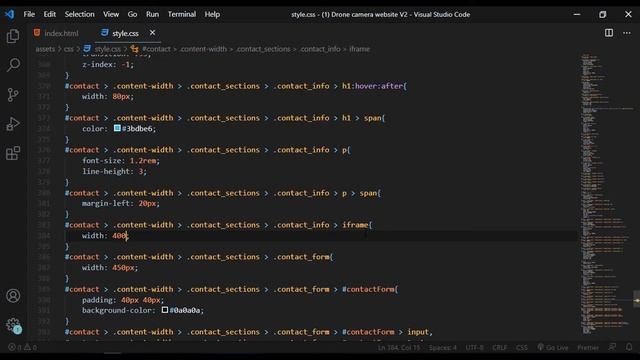Open the Explorer view in activity bar
This screenshot has height=360, width=640.
tap(13, 36)
